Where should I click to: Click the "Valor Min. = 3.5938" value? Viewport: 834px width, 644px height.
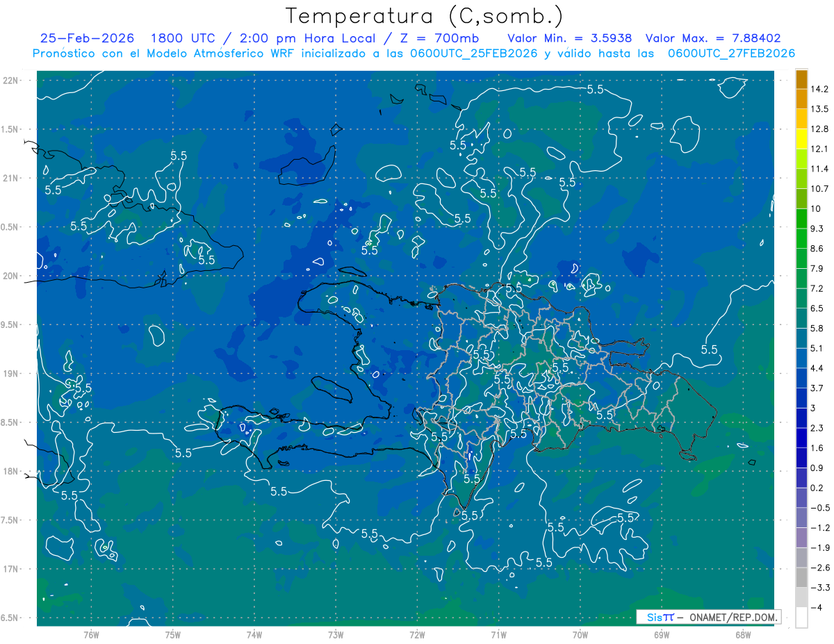pos(571,38)
